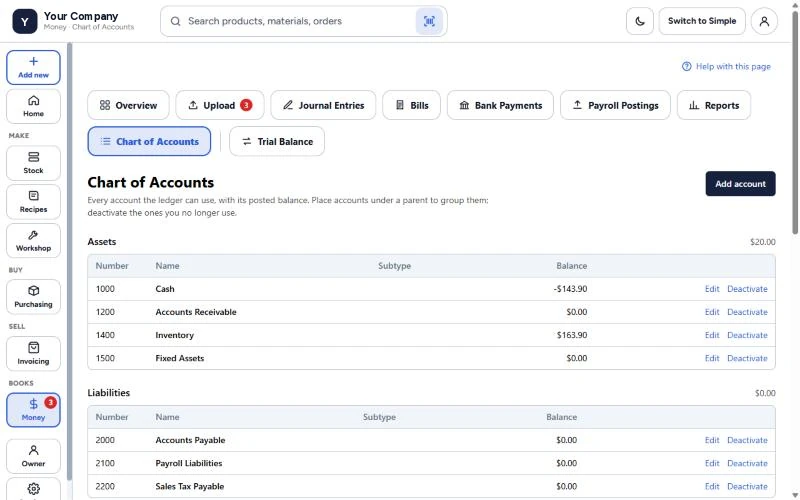Click the barcode scan icon in search bar
This screenshot has width=800, height=500.
coord(429,21)
